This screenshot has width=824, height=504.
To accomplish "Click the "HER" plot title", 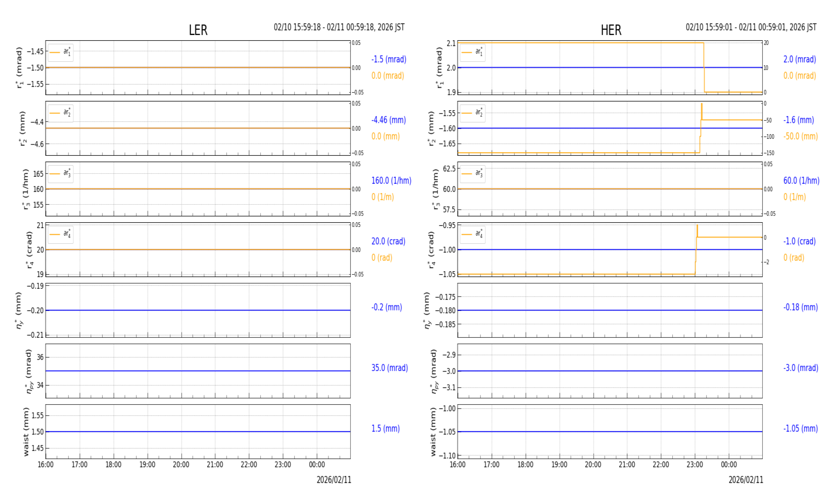I will (611, 30).
